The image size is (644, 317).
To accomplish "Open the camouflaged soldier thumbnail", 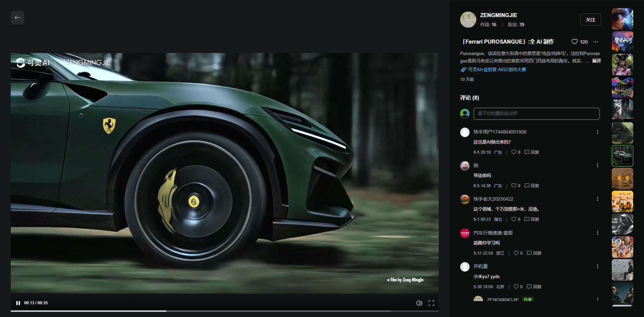I will (x=623, y=133).
